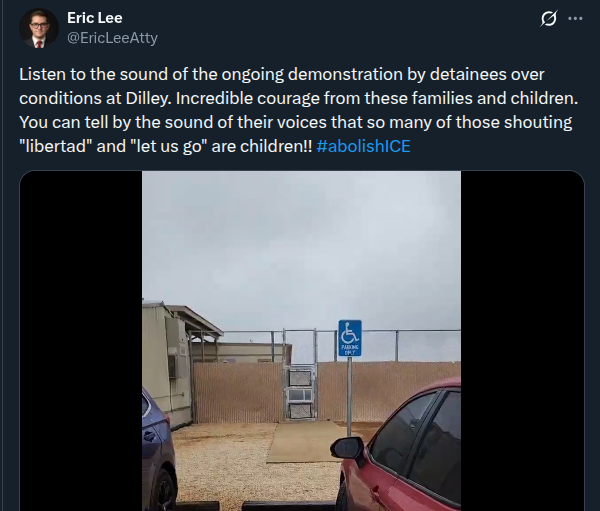This screenshot has height=511, width=600.
Task: Click the tweet text to open post details
Action: 298,110
